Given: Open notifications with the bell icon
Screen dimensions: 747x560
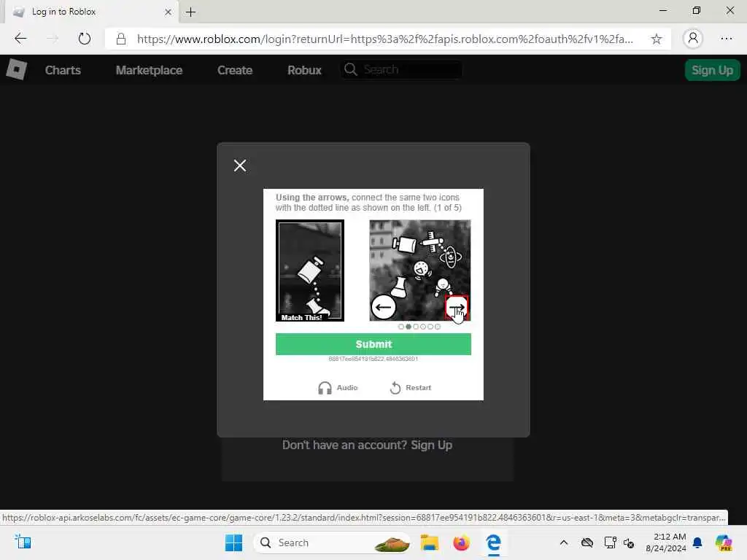Looking at the screenshot, I should click(697, 542).
